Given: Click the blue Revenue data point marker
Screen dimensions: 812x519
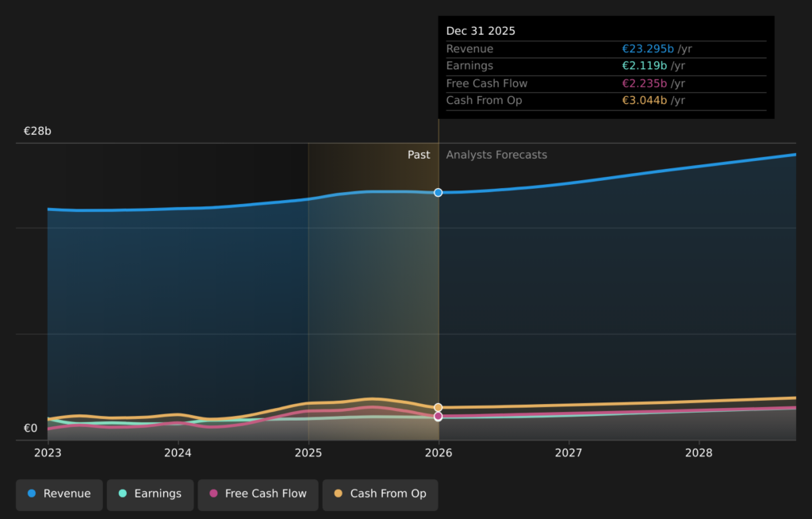Looking at the screenshot, I should point(438,193).
